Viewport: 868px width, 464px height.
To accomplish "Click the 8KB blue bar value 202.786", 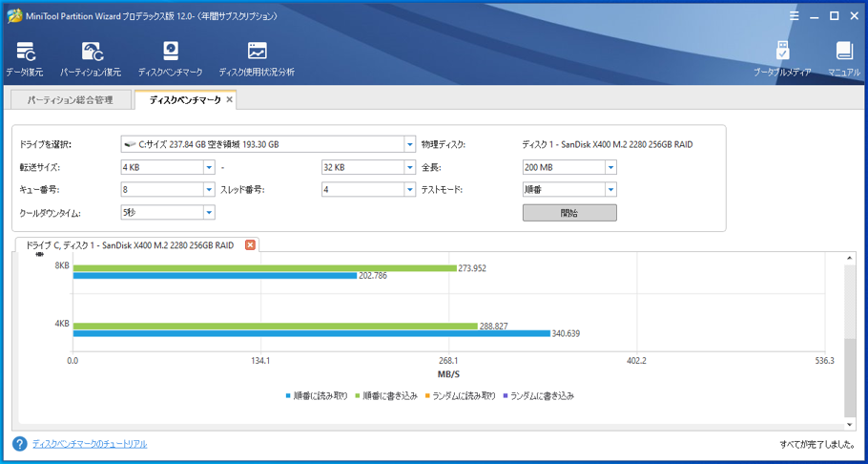I will pyautogui.click(x=373, y=276).
